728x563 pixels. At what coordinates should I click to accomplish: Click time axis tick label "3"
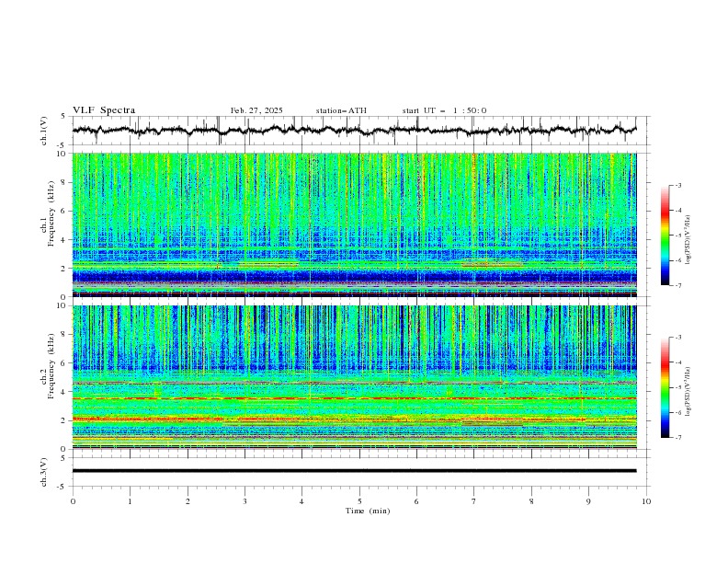tap(245, 501)
